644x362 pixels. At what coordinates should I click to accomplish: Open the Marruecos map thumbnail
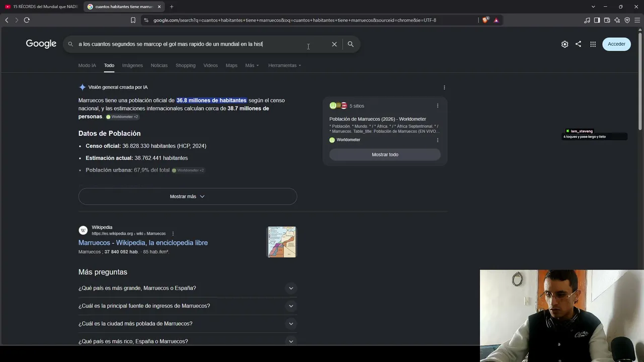[282, 242]
